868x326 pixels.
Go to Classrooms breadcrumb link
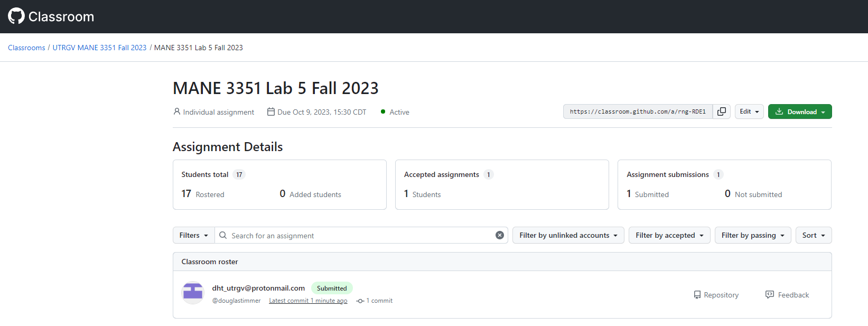26,48
